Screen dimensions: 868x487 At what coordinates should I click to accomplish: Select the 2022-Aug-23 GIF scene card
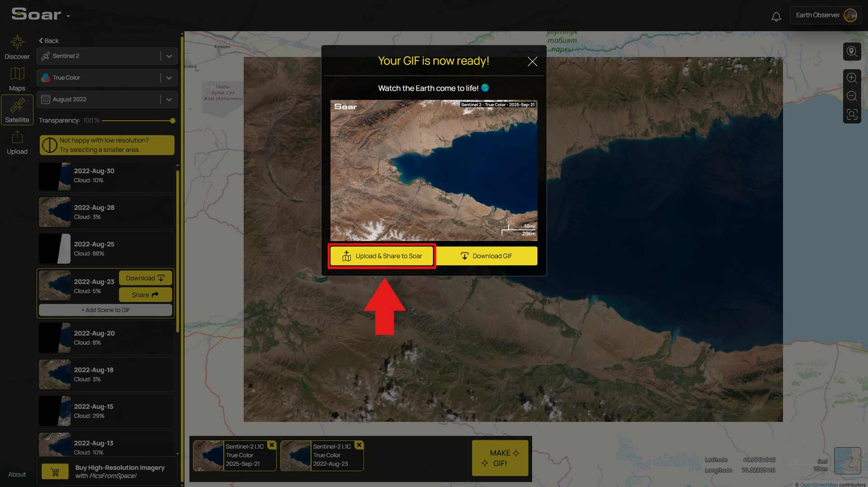[x=322, y=456]
